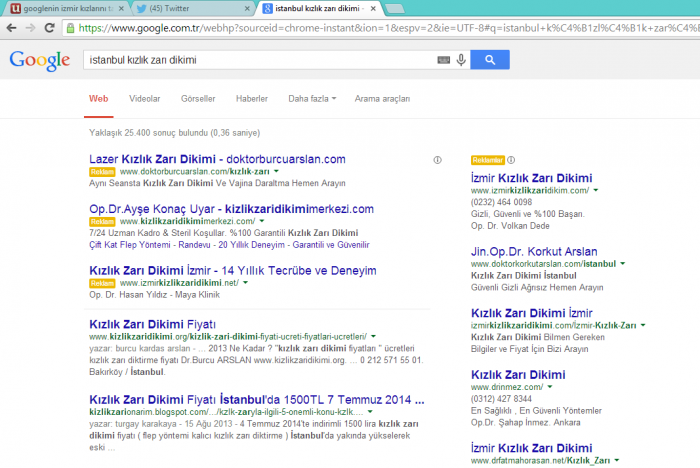
Task: Close the Twitter tab
Action: click(247, 8)
